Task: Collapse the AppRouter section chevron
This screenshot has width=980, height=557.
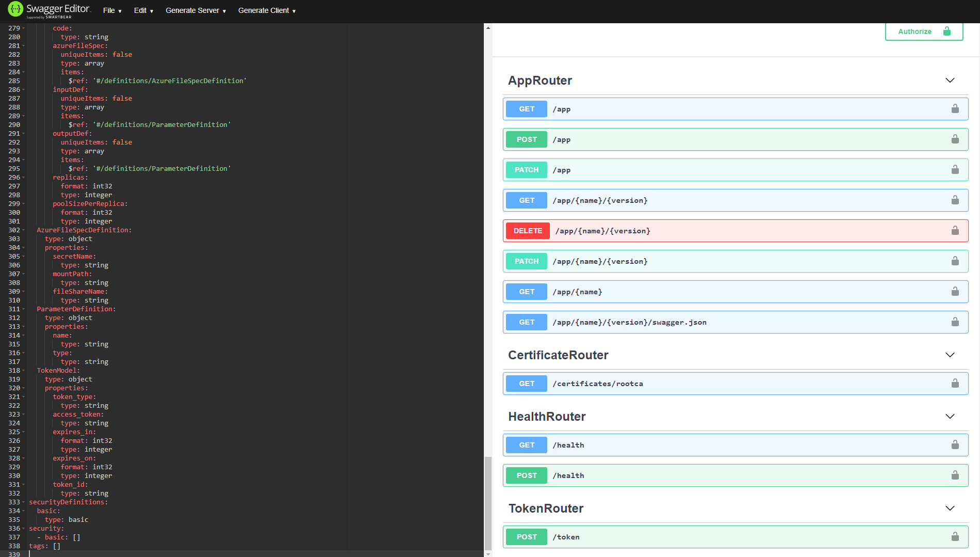Action: (x=950, y=81)
